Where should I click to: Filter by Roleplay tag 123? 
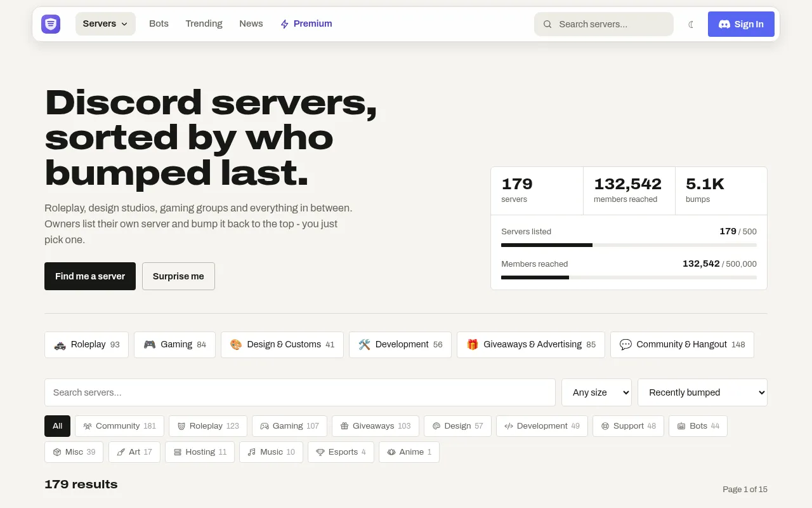pos(208,426)
